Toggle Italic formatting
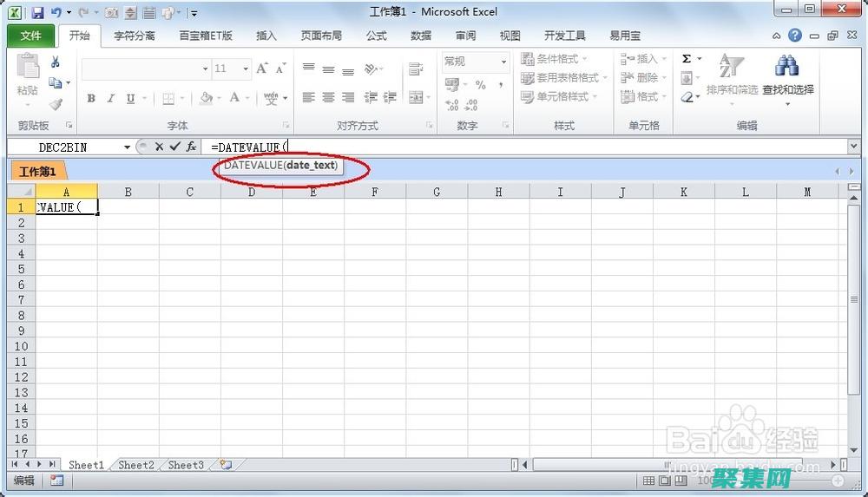The image size is (868, 497). (111, 99)
